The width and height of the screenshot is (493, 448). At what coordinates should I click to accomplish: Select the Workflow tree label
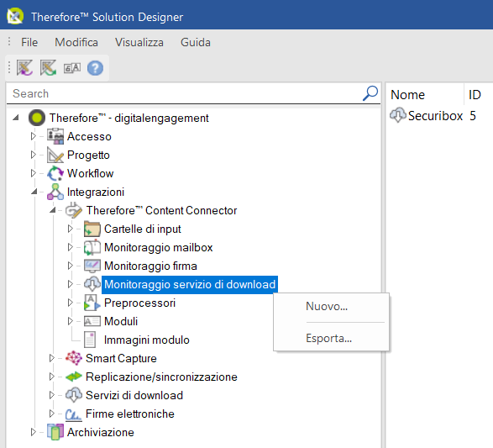(90, 173)
